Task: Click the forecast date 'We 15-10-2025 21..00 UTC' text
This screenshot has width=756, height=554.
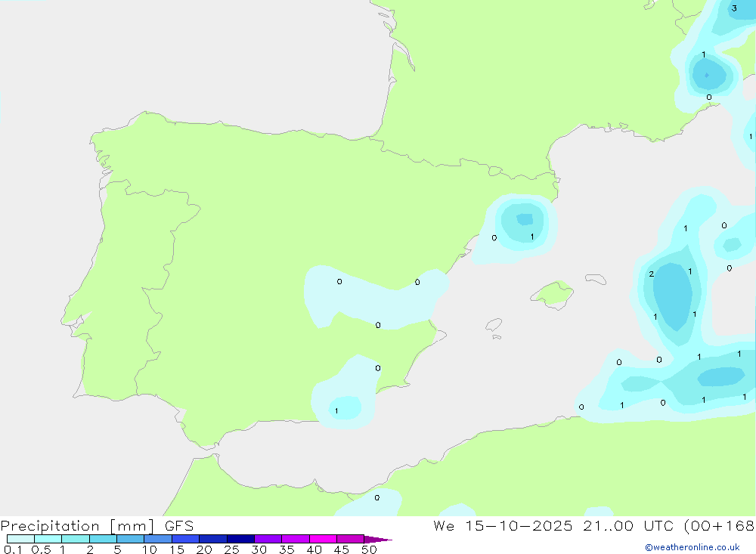Action: pyautogui.click(x=553, y=526)
